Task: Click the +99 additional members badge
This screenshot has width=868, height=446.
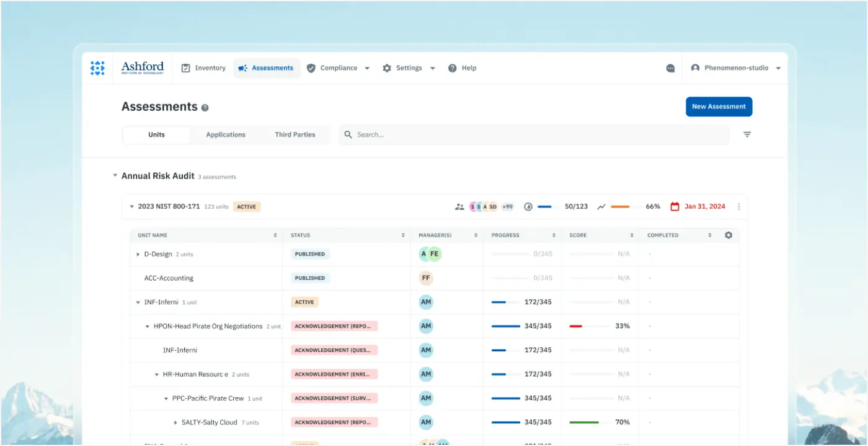Action: click(x=507, y=207)
